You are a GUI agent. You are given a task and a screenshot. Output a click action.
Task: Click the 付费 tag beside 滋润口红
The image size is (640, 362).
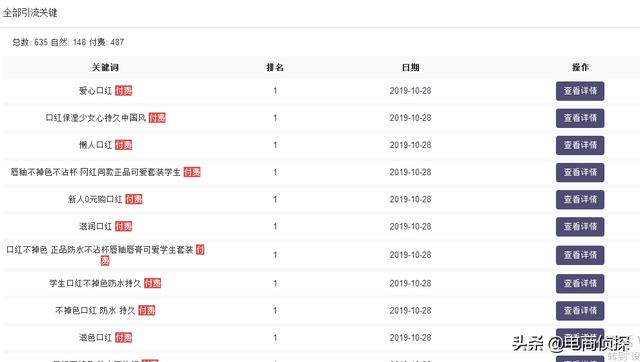coord(123,227)
